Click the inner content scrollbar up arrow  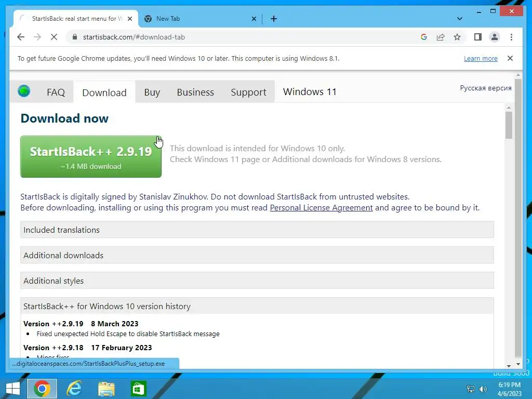tap(508, 108)
